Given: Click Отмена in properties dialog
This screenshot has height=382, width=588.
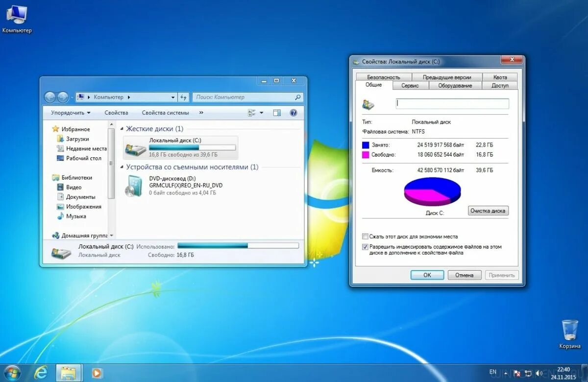Looking at the screenshot, I should (465, 275).
